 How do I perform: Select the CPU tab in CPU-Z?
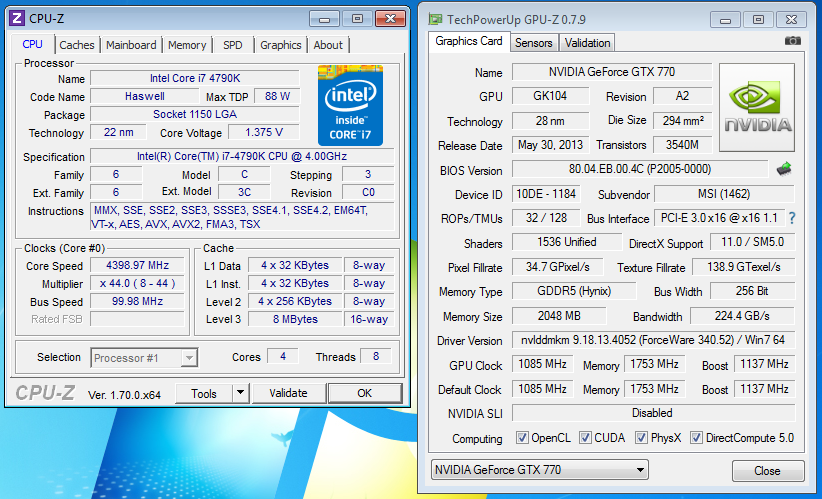33,44
